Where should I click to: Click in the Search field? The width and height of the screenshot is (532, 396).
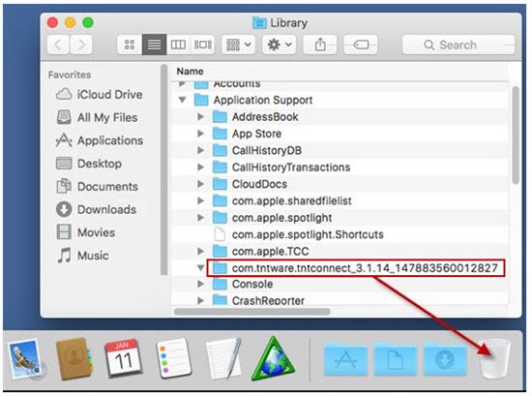458,45
